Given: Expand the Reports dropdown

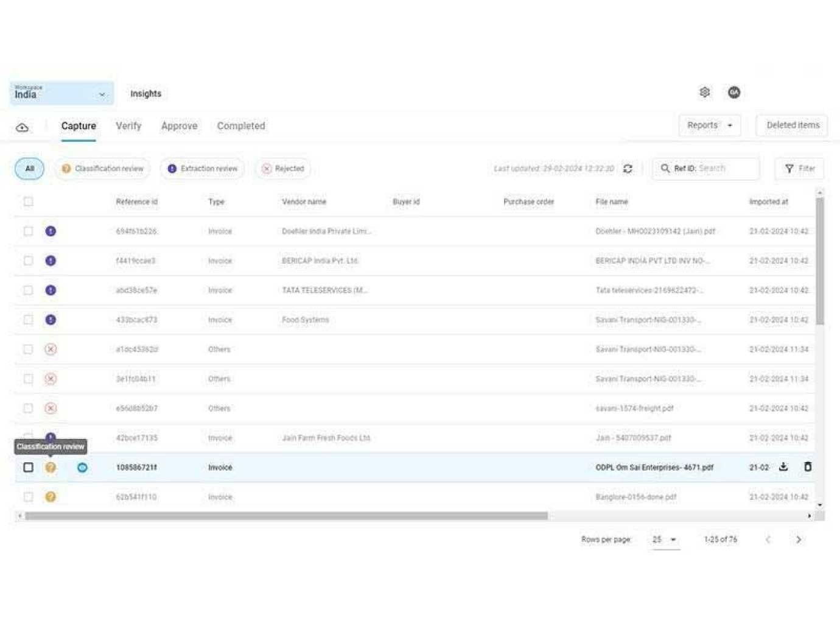Looking at the screenshot, I should 709,125.
